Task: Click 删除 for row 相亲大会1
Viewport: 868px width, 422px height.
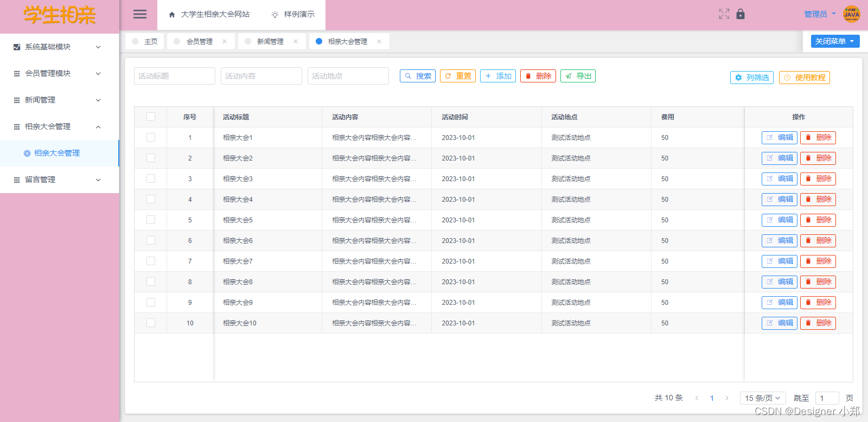Action: (818, 138)
